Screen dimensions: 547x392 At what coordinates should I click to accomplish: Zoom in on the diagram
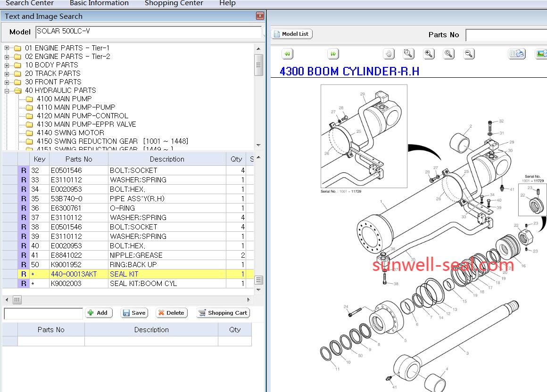[429, 54]
